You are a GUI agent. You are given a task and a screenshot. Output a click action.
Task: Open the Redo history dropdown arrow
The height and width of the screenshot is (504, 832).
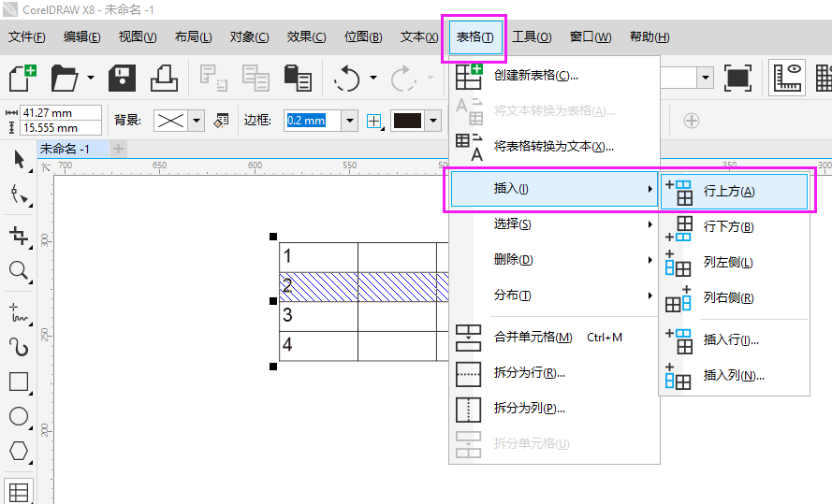[x=431, y=78]
